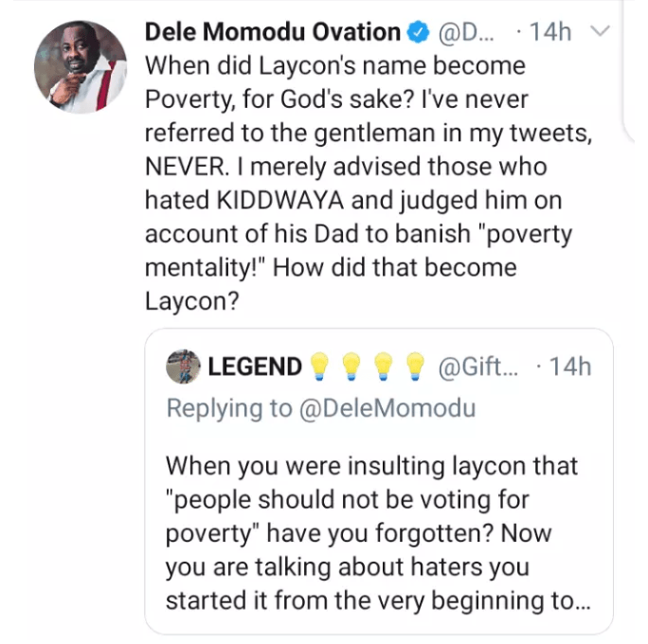This screenshot has width=648, height=644.
Task: Click the Dele Momodu Ovation display name
Action: click(x=272, y=32)
